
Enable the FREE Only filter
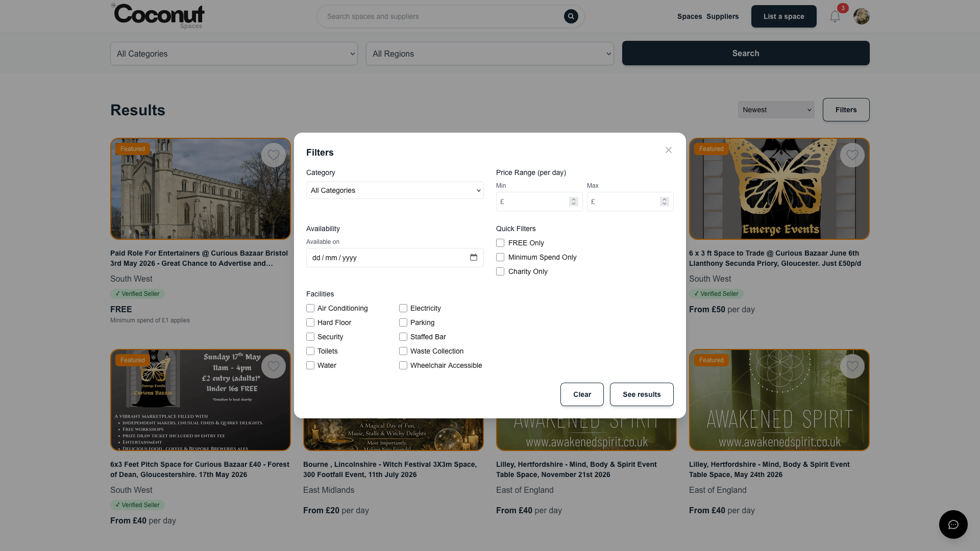500,243
